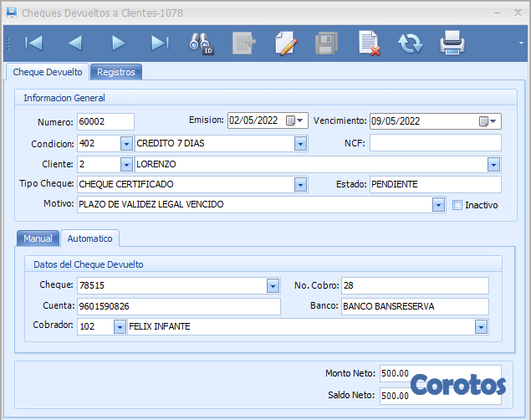Open the Cliente name dropdown
Screen dimensions: 531x420
tap(493, 164)
